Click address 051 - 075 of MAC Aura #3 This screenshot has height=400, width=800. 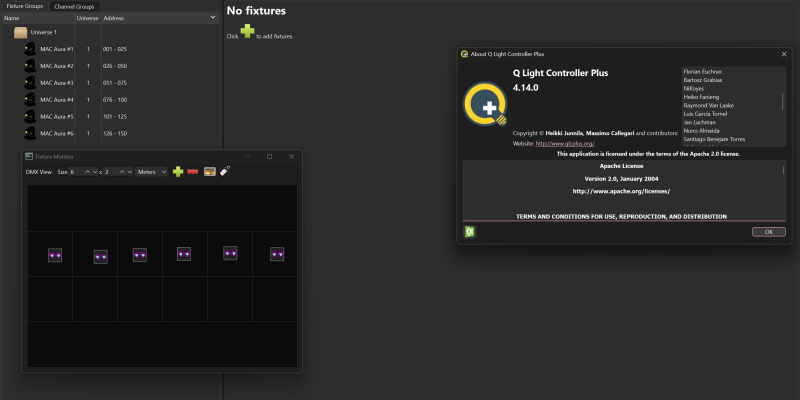click(x=115, y=83)
